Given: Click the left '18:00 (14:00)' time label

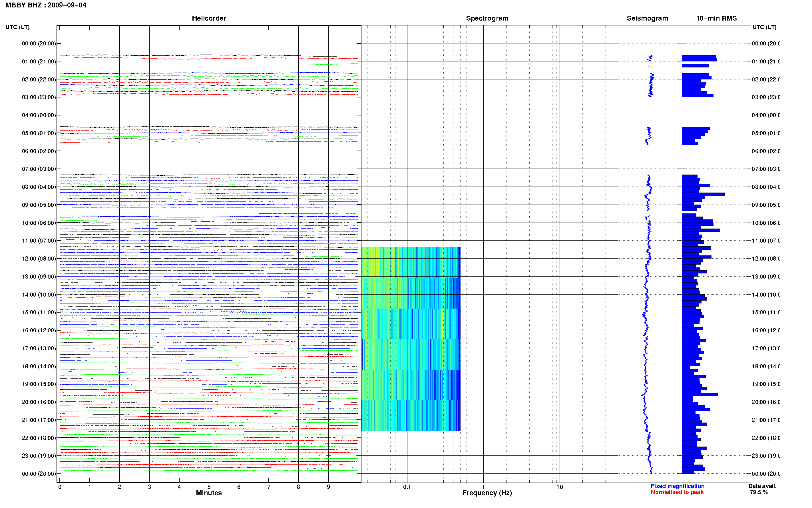Looking at the screenshot, I should 39,366.
